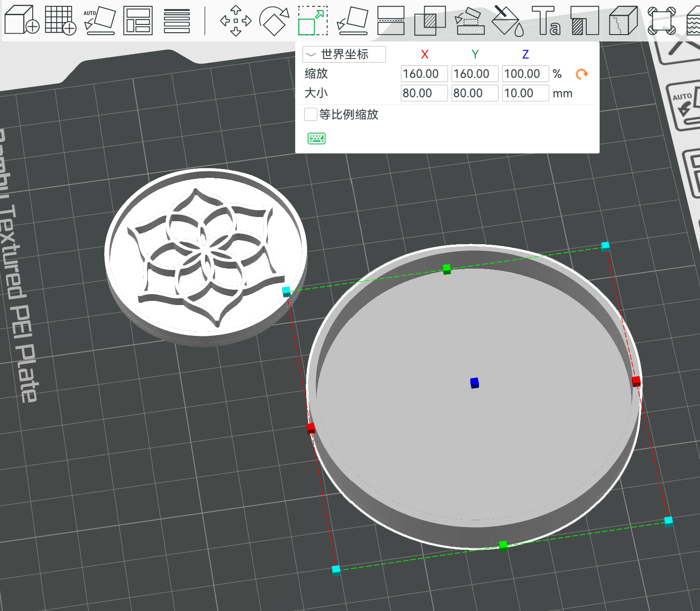The width and height of the screenshot is (700, 611).
Task: Click the red X handle on the dish's left rim
Action: coord(311,428)
